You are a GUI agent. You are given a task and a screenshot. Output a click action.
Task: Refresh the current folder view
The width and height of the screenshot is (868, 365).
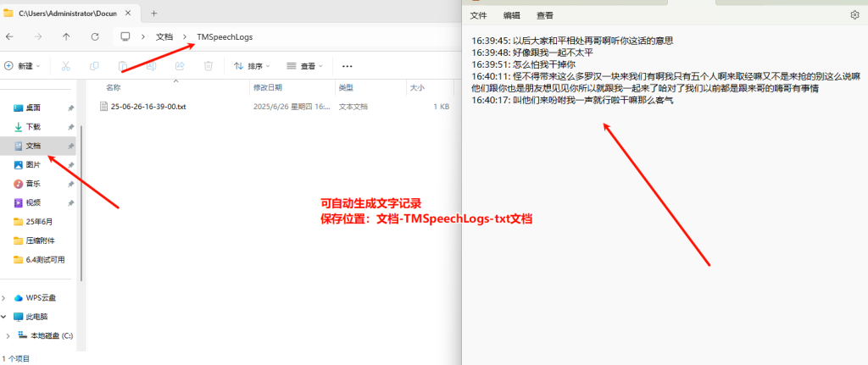pos(95,36)
